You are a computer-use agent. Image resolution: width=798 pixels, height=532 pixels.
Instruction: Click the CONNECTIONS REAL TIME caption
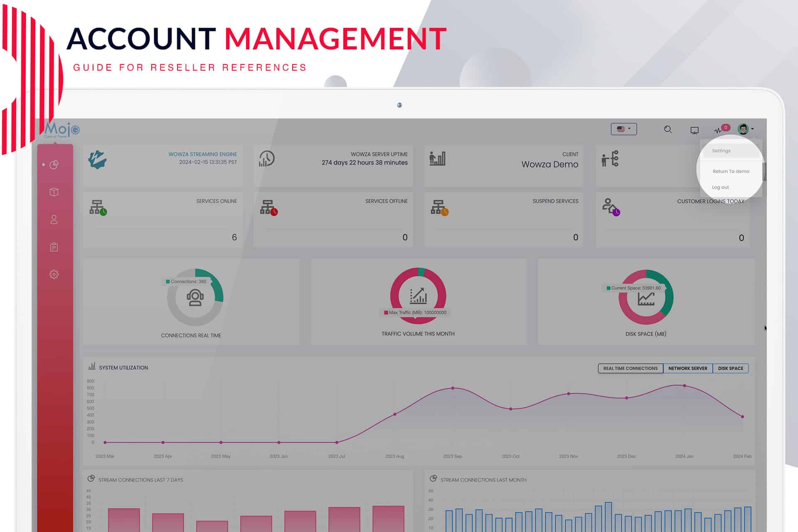tap(191, 335)
